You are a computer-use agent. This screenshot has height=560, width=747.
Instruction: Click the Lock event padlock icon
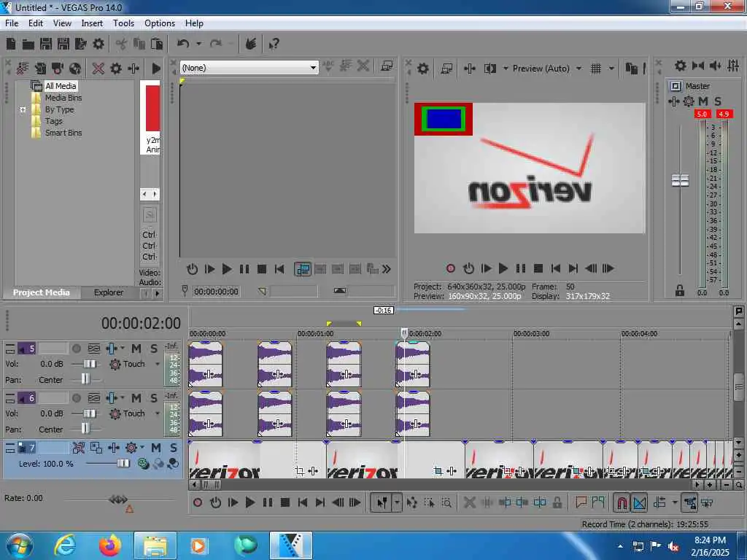point(557,502)
